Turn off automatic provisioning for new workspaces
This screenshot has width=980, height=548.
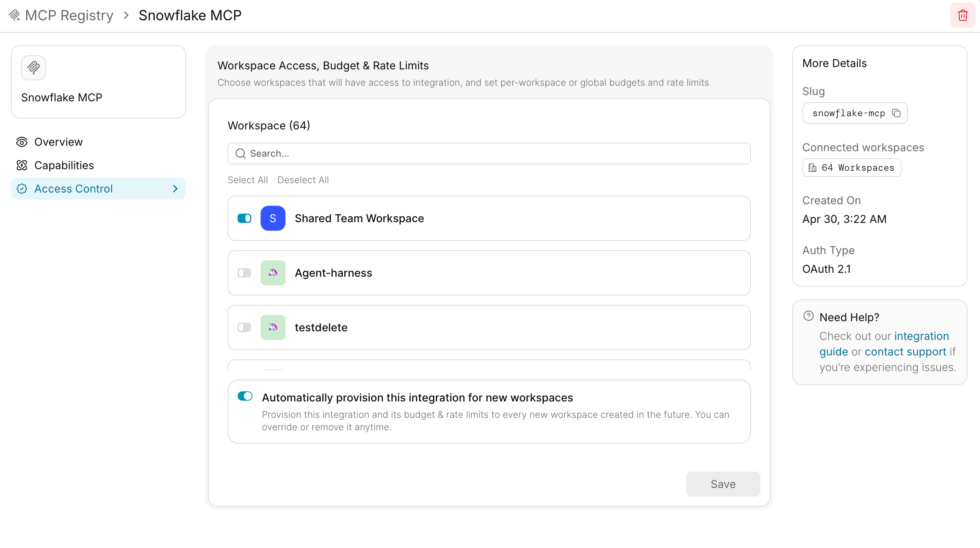click(245, 396)
